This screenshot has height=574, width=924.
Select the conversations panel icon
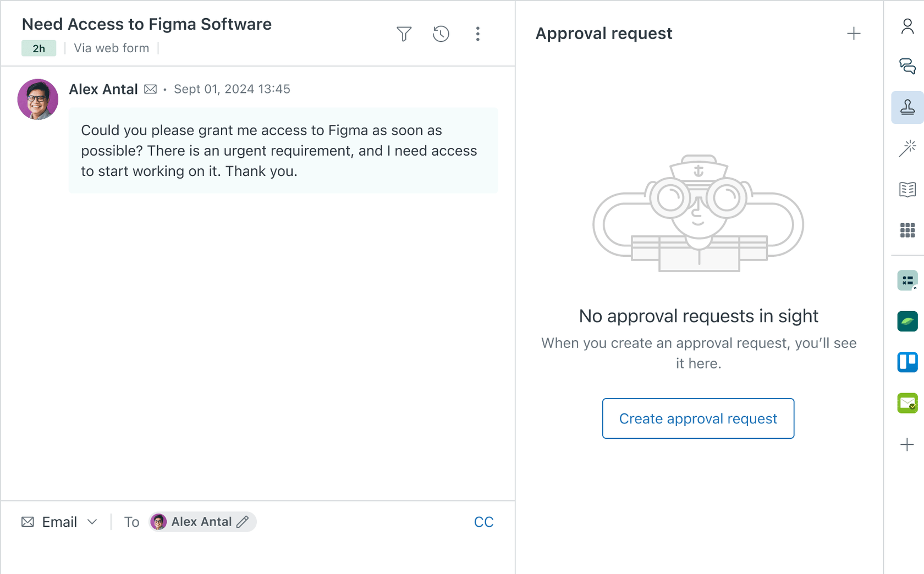[x=908, y=66]
